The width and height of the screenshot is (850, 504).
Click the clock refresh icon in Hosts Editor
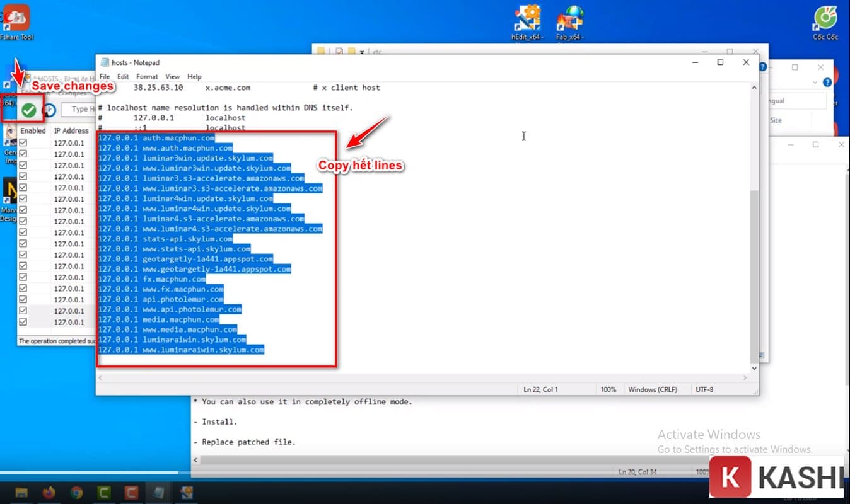coord(49,110)
